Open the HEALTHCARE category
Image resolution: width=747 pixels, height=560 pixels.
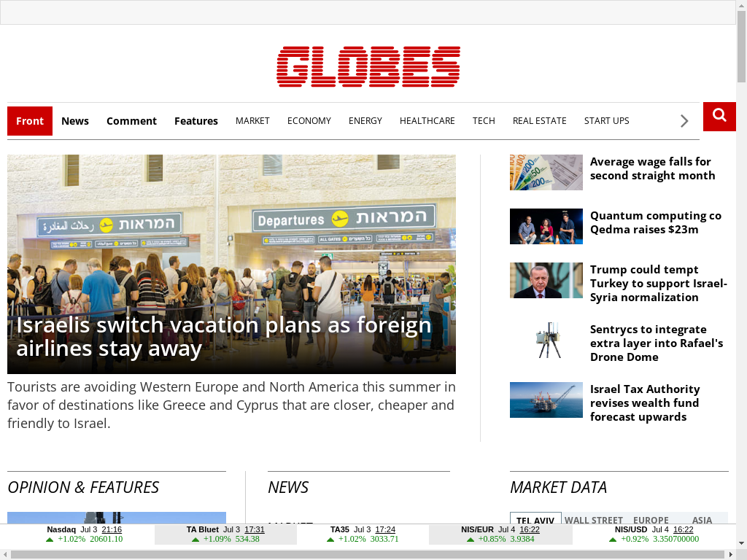[x=427, y=121]
